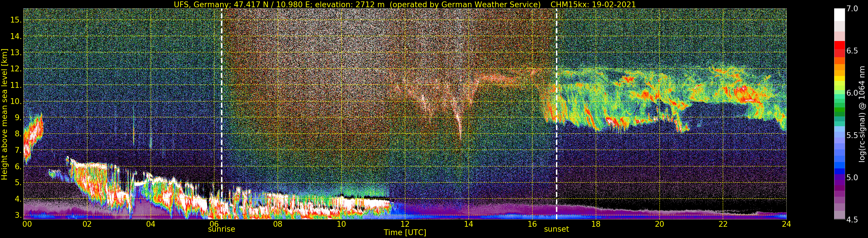
Task: Click the sunrise label below the axis
Action: pyautogui.click(x=221, y=229)
